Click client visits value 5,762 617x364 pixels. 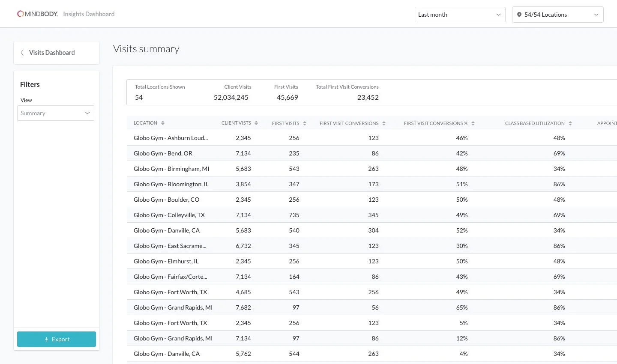coord(243,354)
